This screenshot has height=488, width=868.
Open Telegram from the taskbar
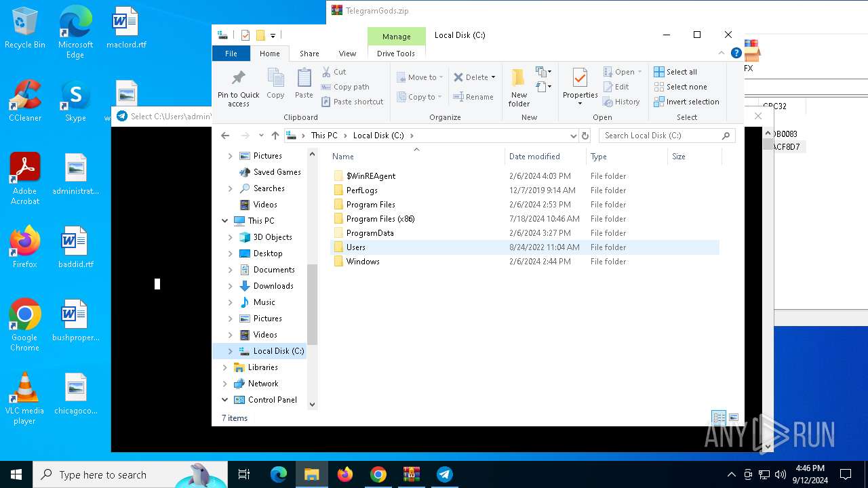(445, 474)
